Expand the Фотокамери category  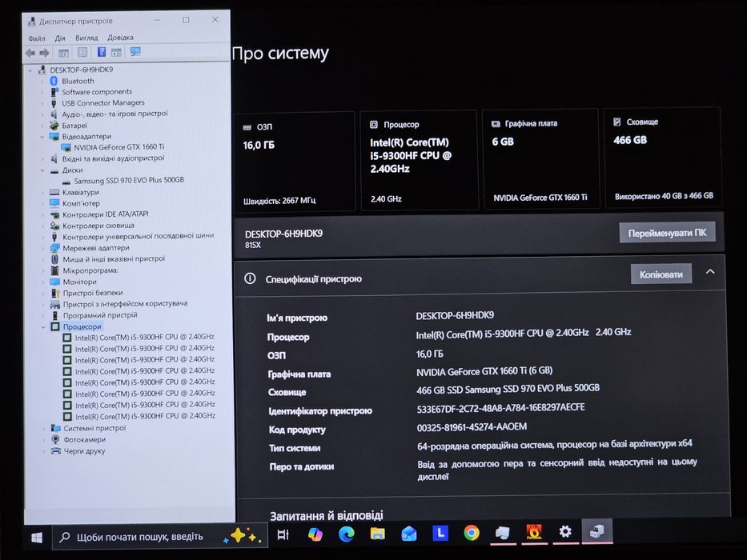[x=44, y=440]
